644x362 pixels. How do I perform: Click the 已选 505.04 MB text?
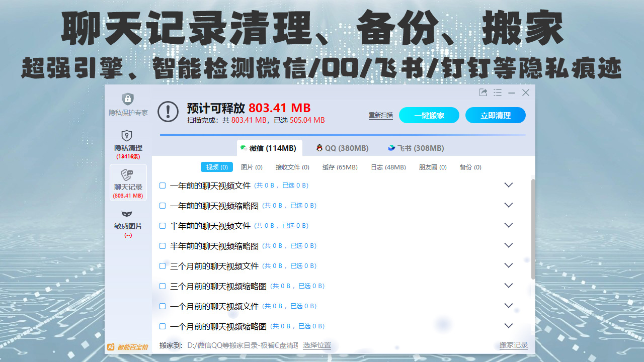pyautogui.click(x=299, y=120)
